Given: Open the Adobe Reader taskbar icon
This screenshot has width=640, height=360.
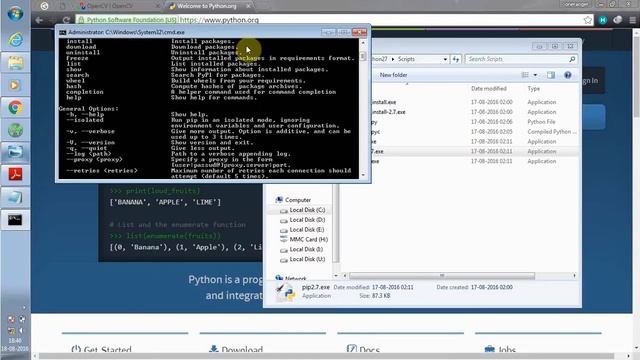Looking at the screenshot, I should point(15,174).
